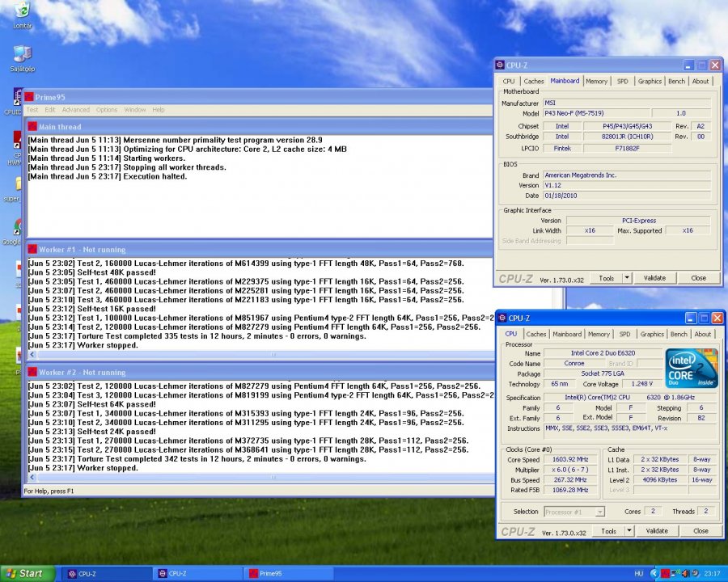728x582 pixels.
Task: Open the Lomtár recycle bin desktop icon
Action: (22, 11)
